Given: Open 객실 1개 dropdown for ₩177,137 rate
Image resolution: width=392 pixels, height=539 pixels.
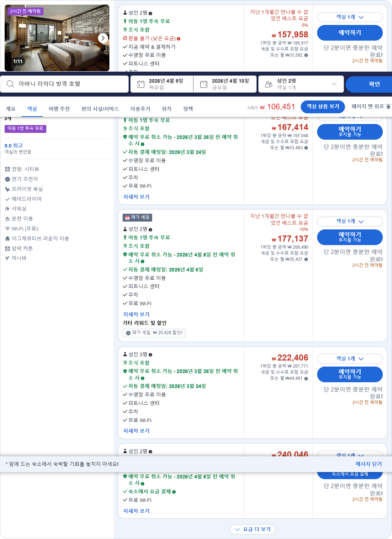Looking at the screenshot, I should click(x=350, y=221).
